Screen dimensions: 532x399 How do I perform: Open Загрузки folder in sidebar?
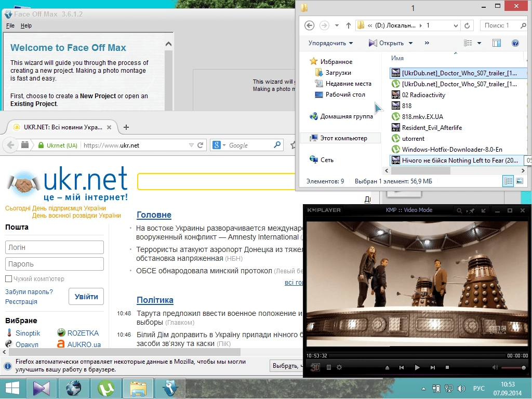click(333, 73)
